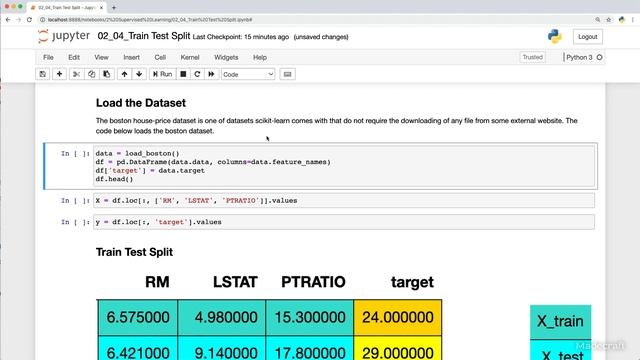Click the Train Test Split heading
The height and width of the screenshot is (360, 640).
[x=134, y=252]
